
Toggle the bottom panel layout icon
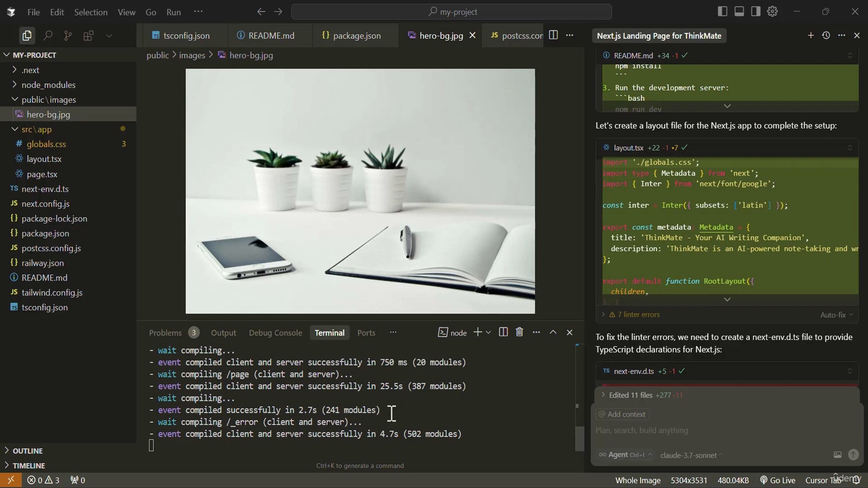[x=739, y=12]
